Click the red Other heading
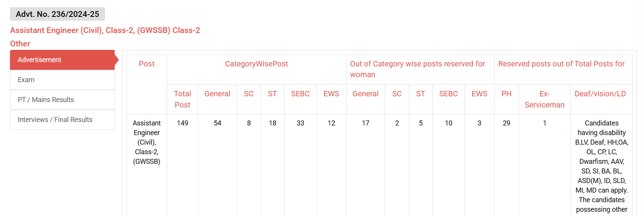The width and height of the screenshot is (644, 216). [20, 44]
